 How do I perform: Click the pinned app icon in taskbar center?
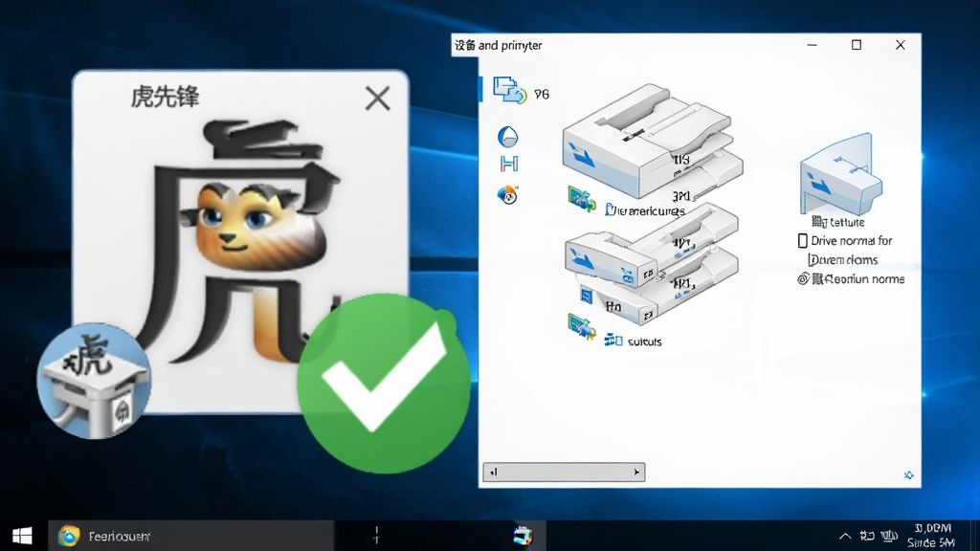pos(523,536)
